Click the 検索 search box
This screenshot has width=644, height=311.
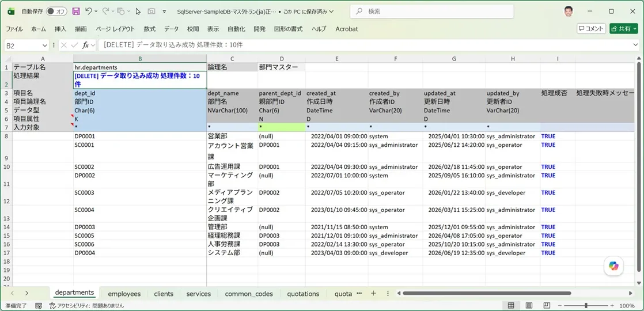(x=431, y=12)
